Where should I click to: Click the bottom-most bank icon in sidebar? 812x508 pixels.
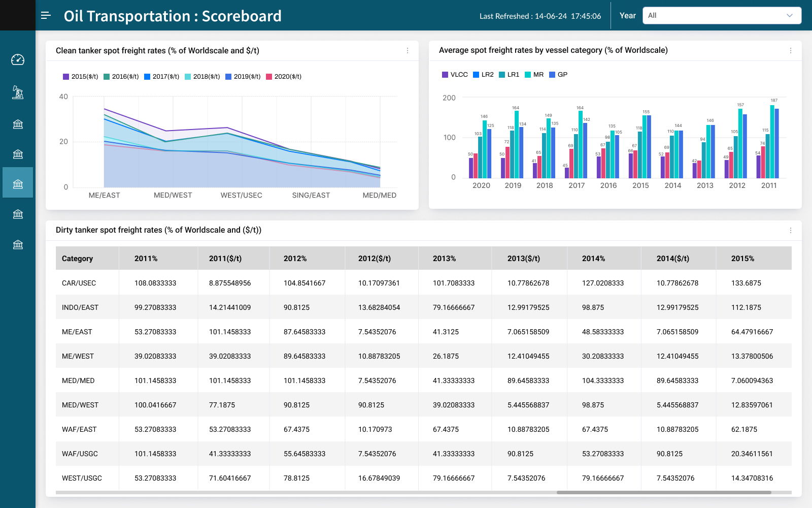[x=18, y=245]
